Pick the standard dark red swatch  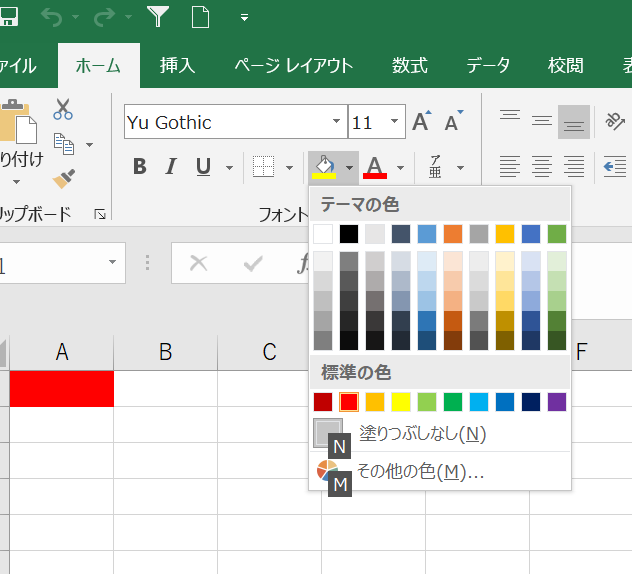tap(323, 402)
